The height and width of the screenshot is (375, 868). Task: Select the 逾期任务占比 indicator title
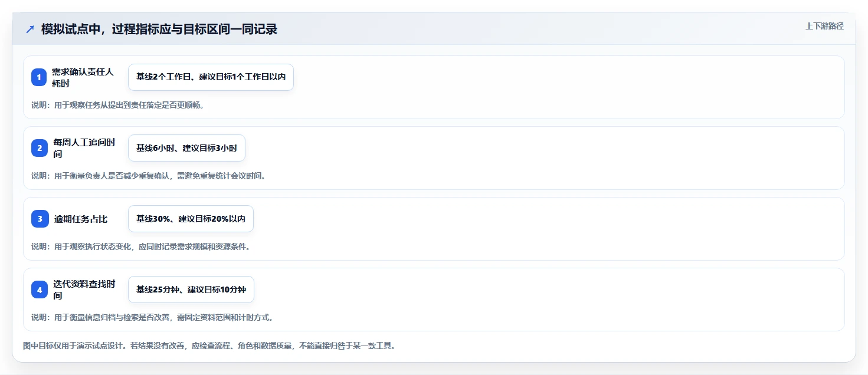[x=81, y=219]
